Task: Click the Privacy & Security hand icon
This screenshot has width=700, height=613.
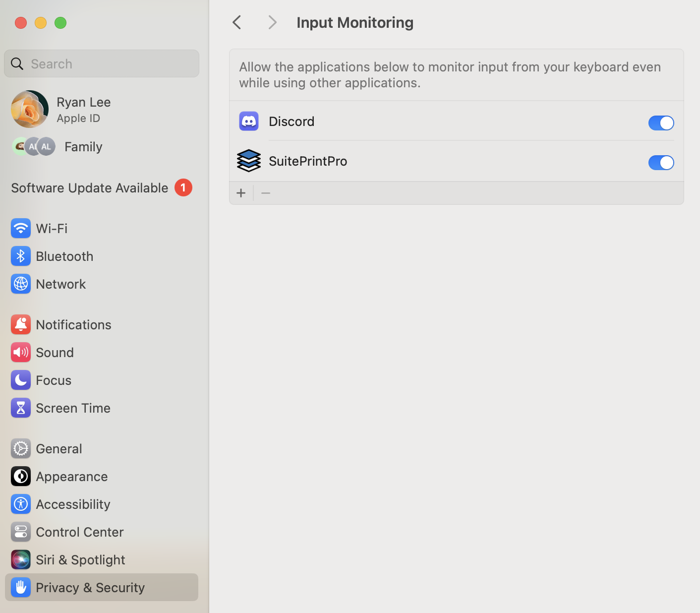Action: tap(21, 587)
